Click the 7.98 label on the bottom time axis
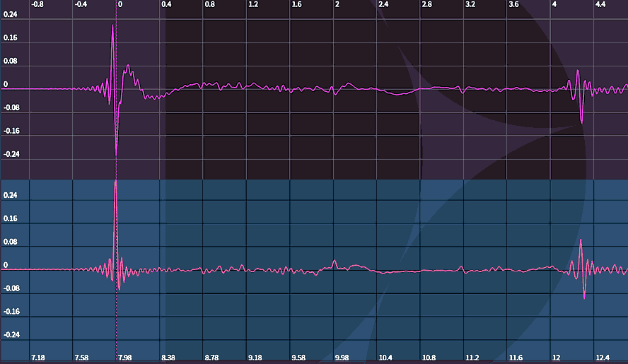628x364 pixels. 125,357
